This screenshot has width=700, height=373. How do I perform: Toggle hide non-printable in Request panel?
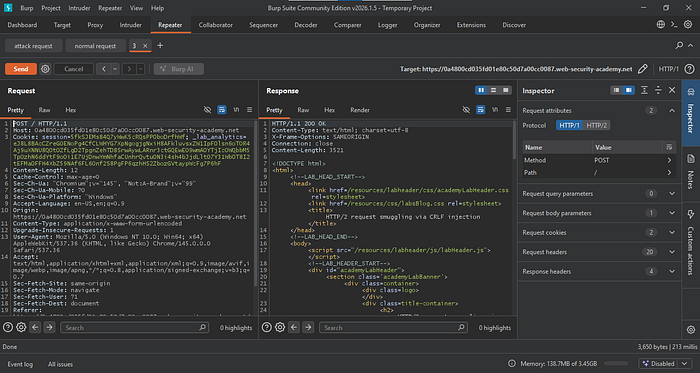[207, 110]
